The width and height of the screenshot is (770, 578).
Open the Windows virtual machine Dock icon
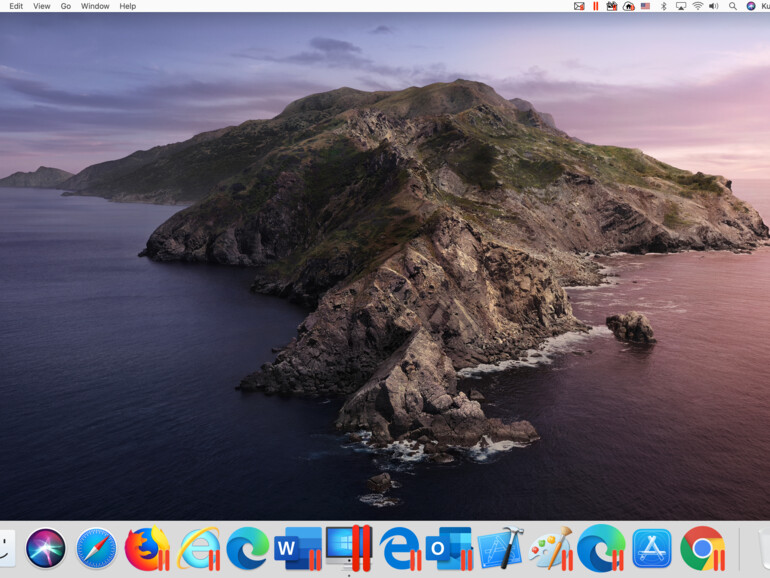347,547
